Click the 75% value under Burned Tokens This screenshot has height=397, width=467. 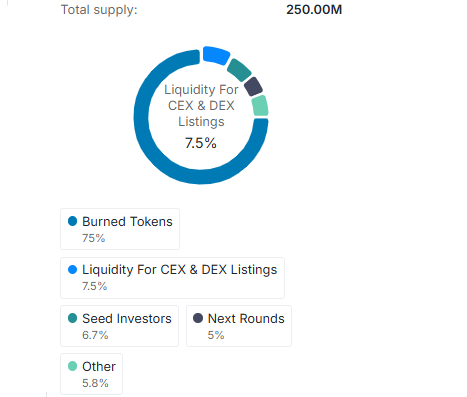tap(94, 238)
